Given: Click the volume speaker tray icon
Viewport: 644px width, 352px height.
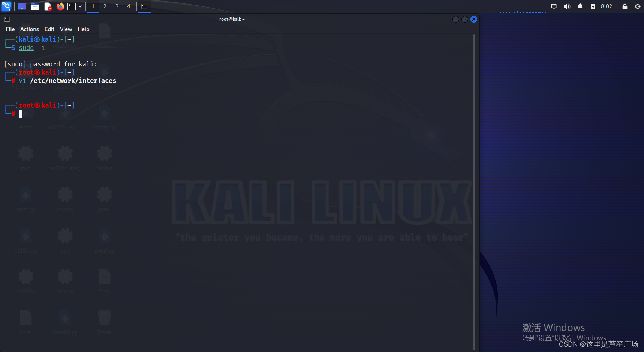Looking at the screenshot, I should (x=567, y=6).
